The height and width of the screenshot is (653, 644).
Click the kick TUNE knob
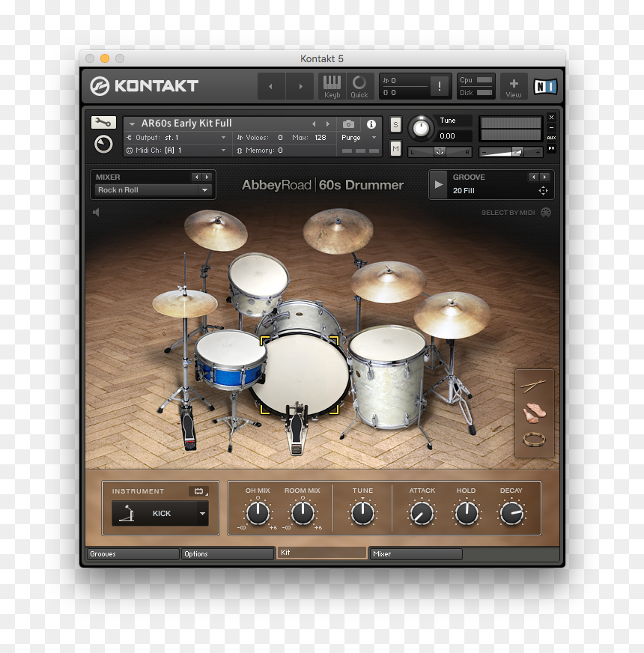point(363,513)
